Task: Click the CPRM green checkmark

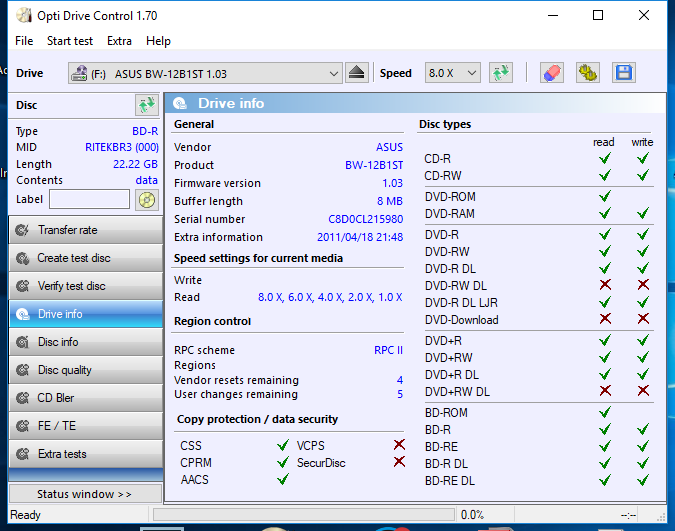Action: point(283,462)
